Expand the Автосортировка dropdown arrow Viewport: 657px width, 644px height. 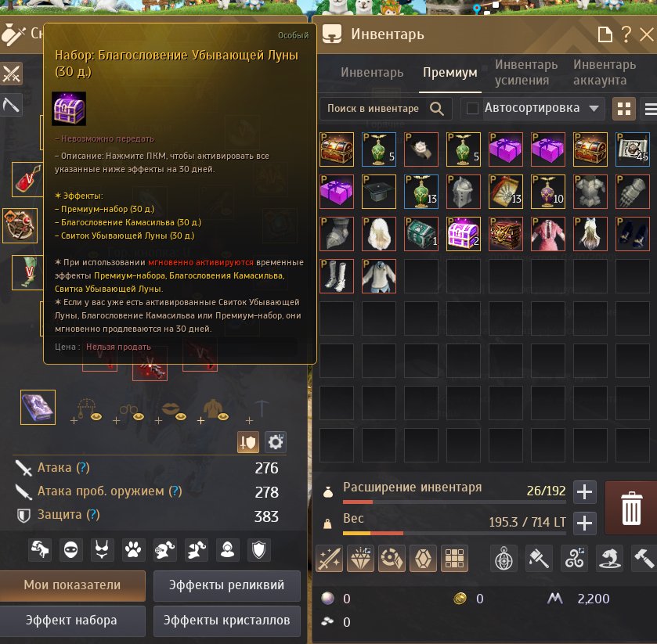coord(594,109)
